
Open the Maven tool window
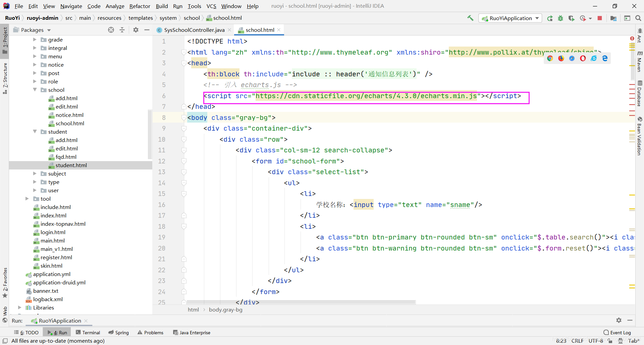pyautogui.click(x=640, y=61)
